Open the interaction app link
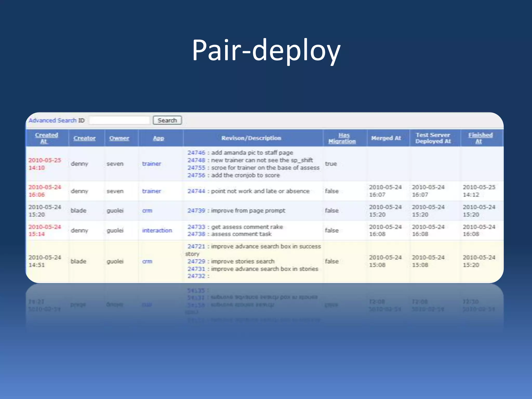532x399 pixels. (x=157, y=230)
